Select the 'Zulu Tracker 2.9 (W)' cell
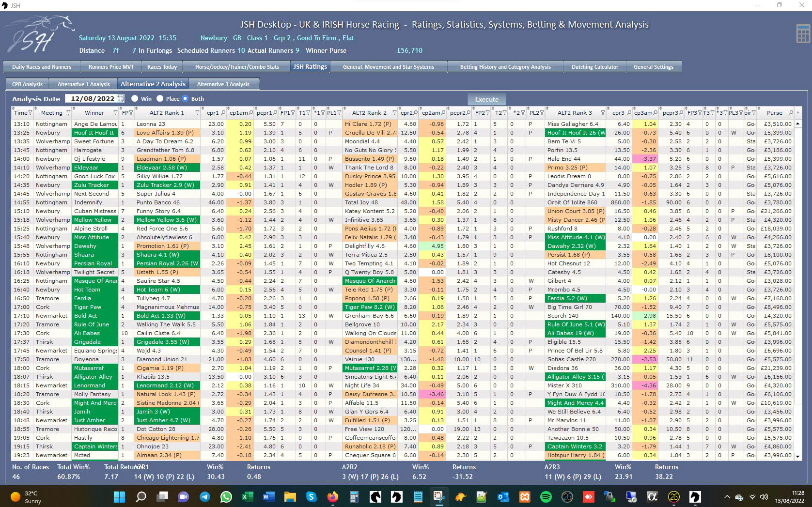Screen dimensions: 812x507 coord(167,185)
